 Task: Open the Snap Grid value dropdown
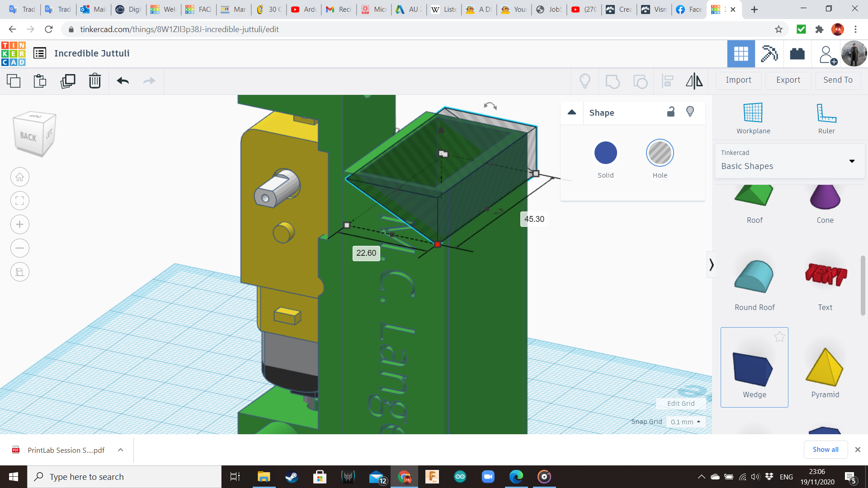pos(685,422)
